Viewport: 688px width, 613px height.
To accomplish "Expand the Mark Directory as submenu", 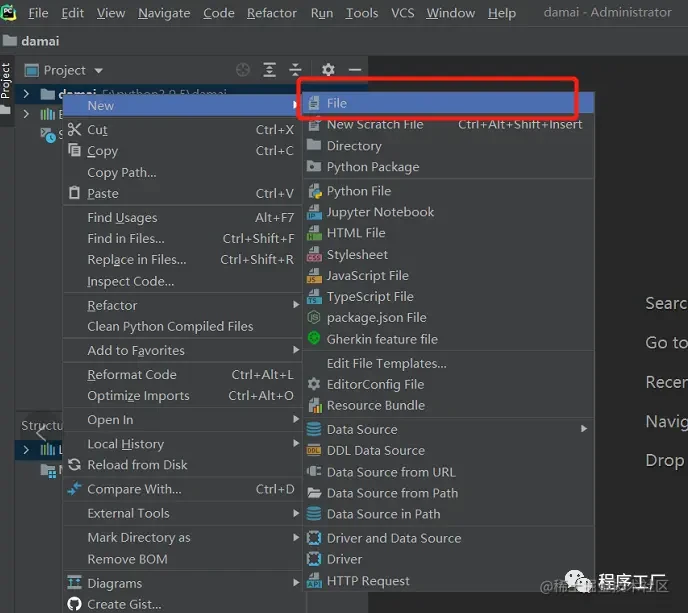I will 296,537.
